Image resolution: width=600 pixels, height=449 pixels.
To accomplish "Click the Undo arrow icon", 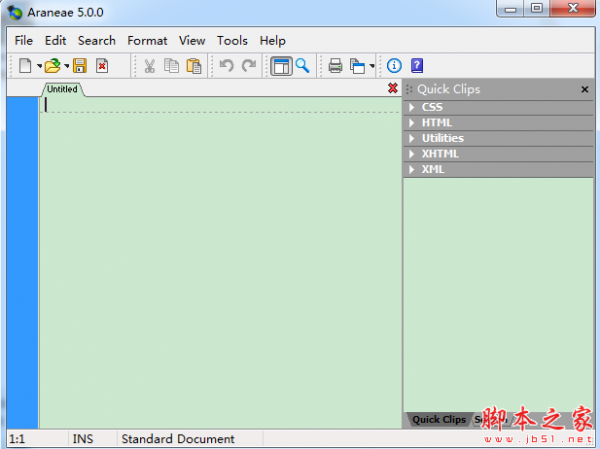I will [x=227, y=65].
